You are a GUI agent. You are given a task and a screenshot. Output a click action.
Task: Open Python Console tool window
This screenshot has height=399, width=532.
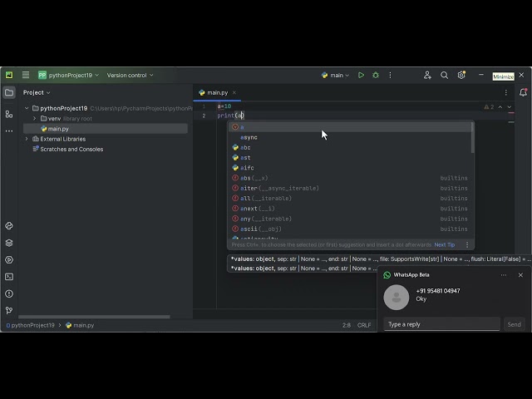click(x=9, y=226)
